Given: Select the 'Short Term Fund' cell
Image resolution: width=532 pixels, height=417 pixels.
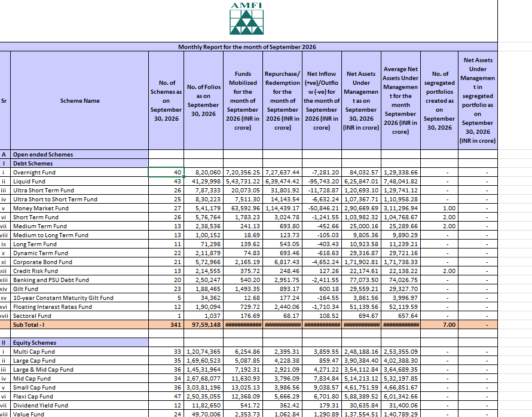Looking at the screenshot, I should [80, 217].
